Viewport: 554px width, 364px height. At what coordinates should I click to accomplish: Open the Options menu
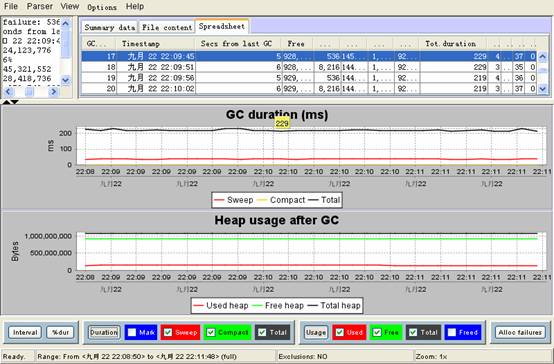coord(102,7)
